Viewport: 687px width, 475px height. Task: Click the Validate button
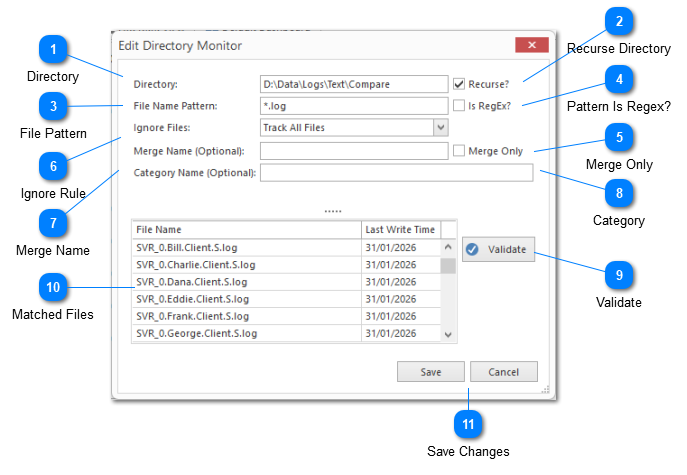499,249
